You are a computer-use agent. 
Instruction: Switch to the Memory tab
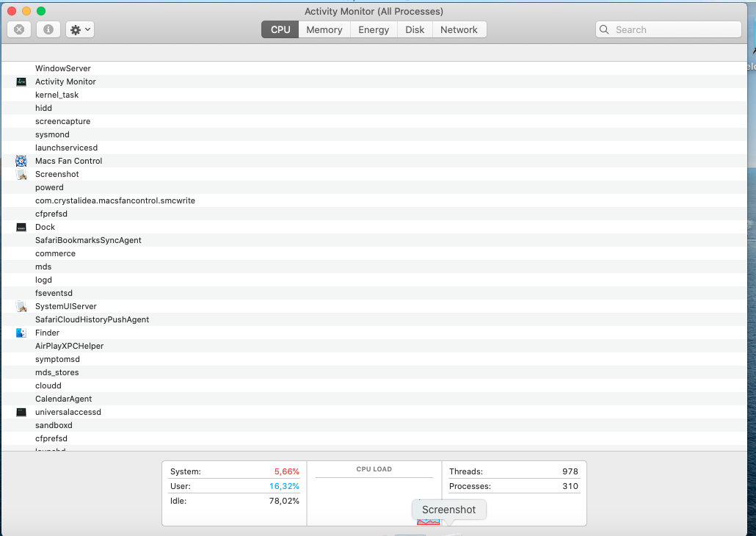click(324, 29)
